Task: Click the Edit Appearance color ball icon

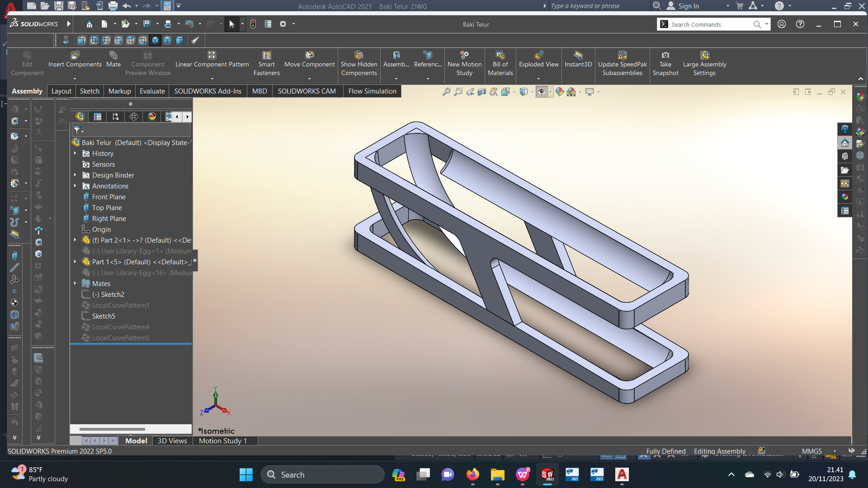Action: tap(560, 92)
